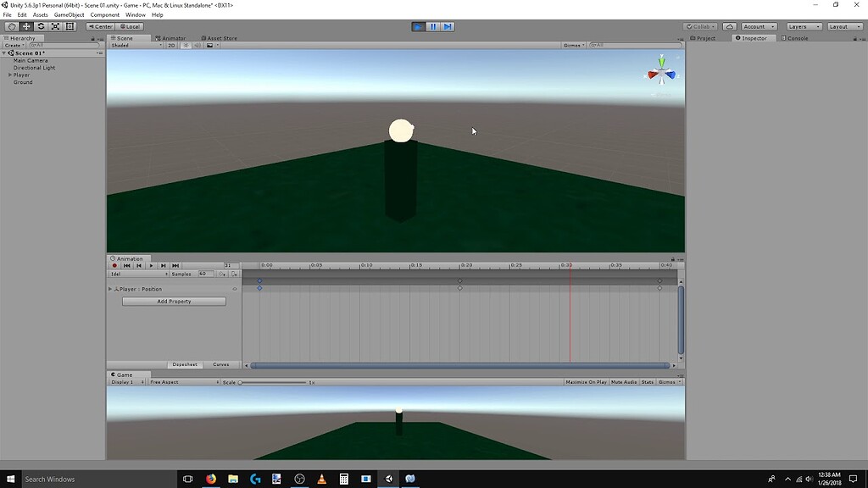Screen dimensions: 868x488
Task: Select the Rotate tool
Action: point(39,26)
